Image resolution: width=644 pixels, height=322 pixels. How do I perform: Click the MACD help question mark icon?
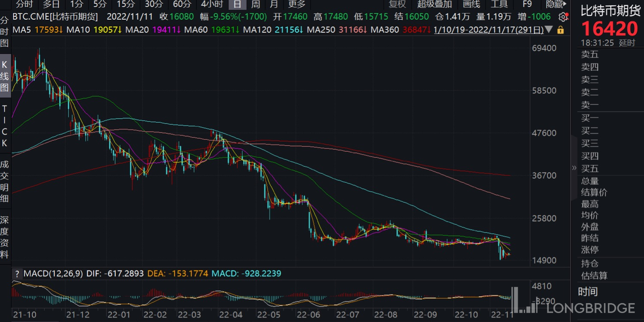pyautogui.click(x=17, y=274)
